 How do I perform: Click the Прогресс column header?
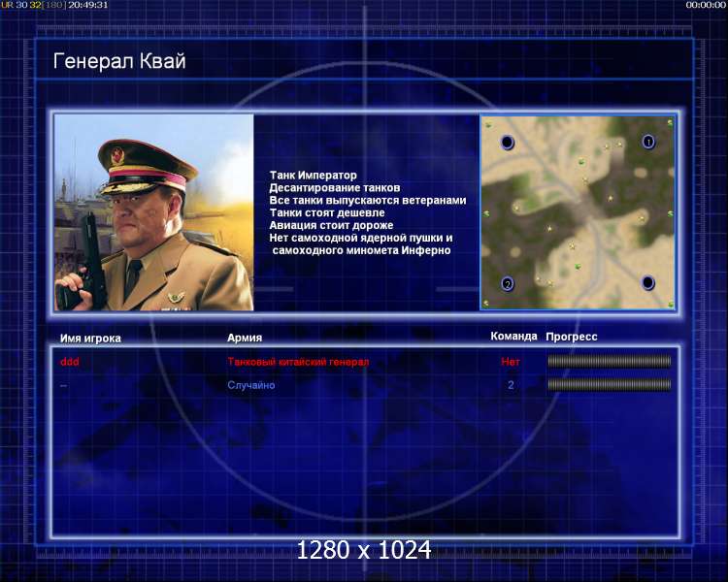click(x=572, y=337)
